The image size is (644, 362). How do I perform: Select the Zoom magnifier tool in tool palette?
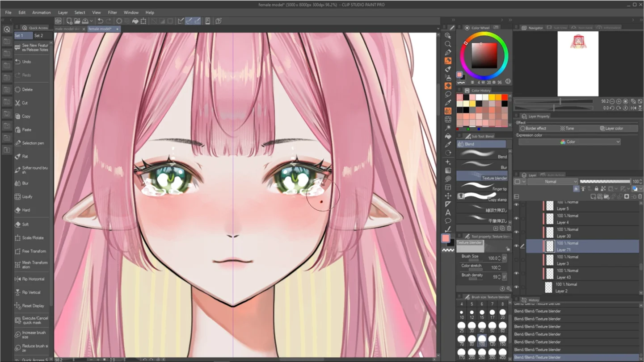click(448, 44)
